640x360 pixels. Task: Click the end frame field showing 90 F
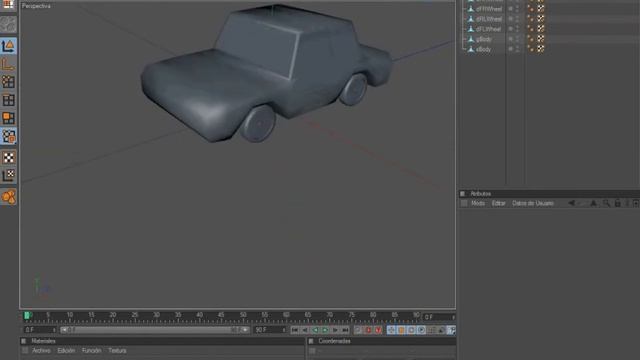point(270,330)
